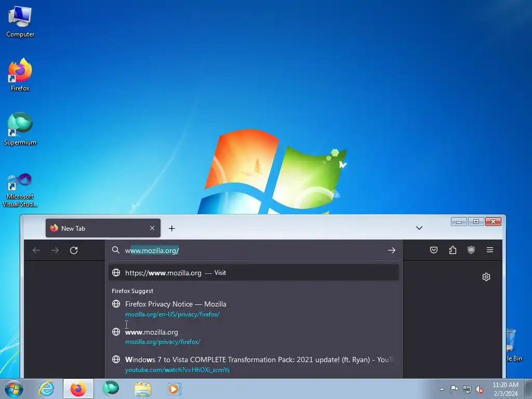
Task: Open the Firefox hamburger application menu
Action: click(x=490, y=250)
